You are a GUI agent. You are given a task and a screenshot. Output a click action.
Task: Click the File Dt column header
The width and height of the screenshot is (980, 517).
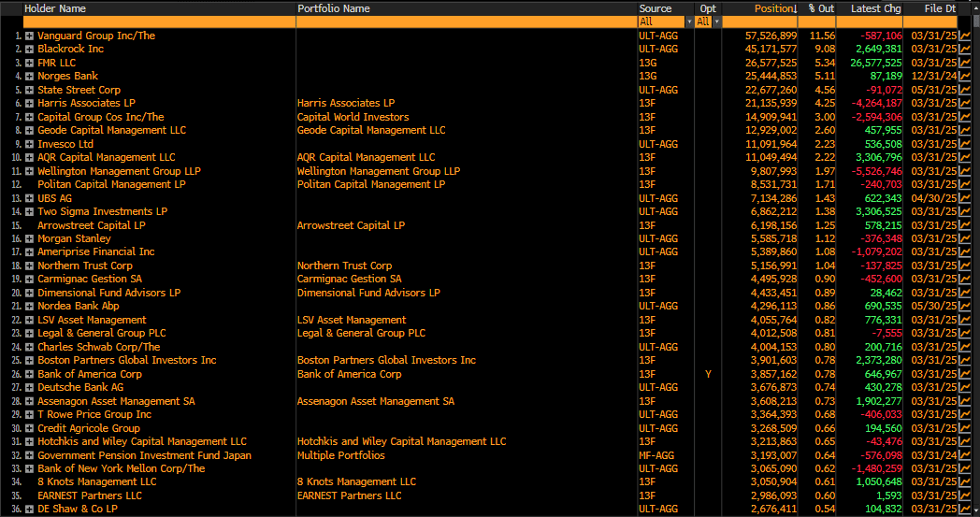939,8
